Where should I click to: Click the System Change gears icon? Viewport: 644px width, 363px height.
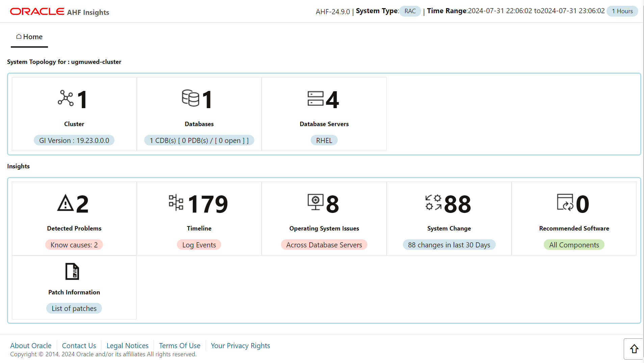tap(434, 202)
